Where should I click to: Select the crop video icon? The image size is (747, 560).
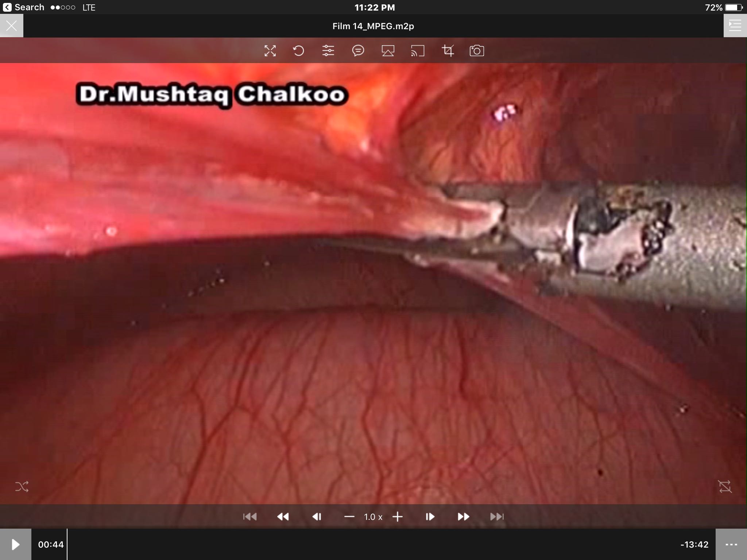[x=448, y=51]
